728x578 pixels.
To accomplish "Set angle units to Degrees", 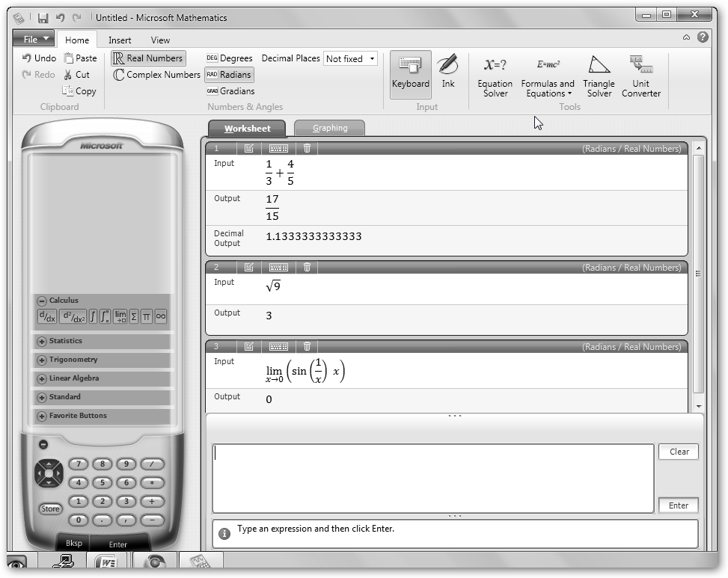I will click(230, 58).
